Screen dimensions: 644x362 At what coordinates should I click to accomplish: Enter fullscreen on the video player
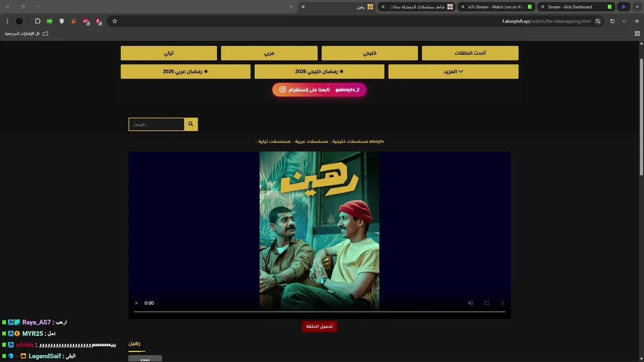pos(487,303)
